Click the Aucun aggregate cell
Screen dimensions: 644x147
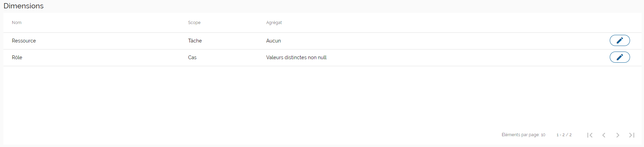point(274,41)
